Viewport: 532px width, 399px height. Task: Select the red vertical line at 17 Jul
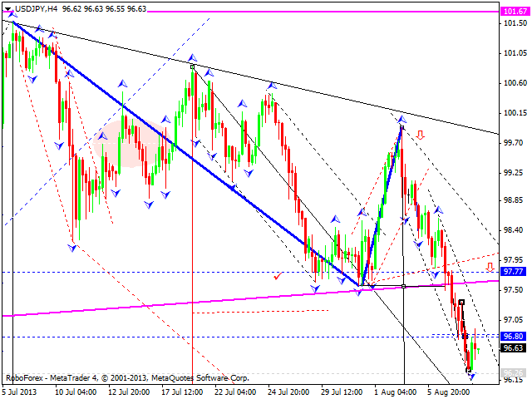pyautogui.click(x=192, y=225)
